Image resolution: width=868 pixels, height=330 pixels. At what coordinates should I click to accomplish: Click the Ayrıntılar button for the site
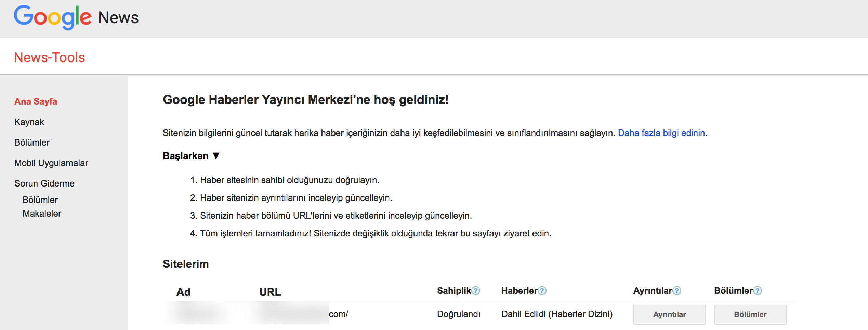[669, 314]
